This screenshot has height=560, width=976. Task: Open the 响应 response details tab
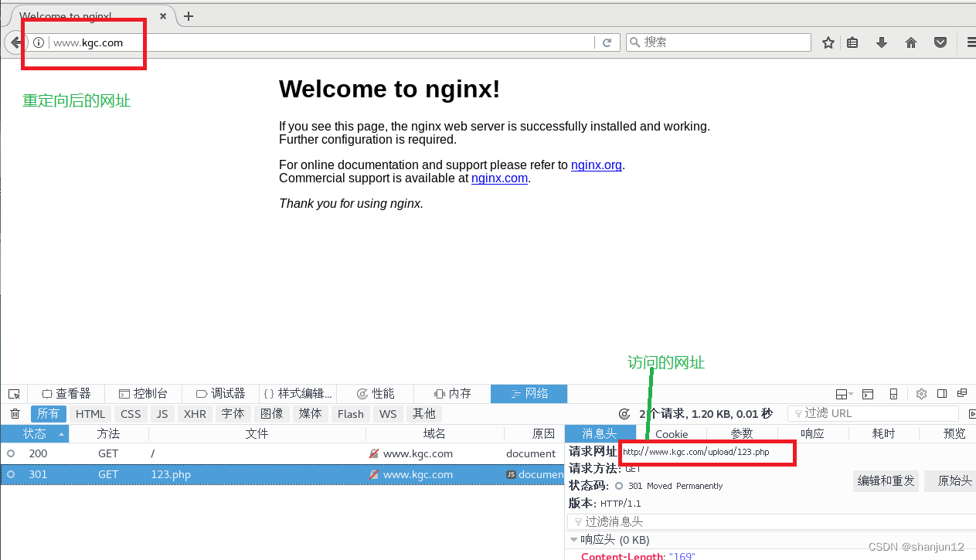(x=813, y=434)
